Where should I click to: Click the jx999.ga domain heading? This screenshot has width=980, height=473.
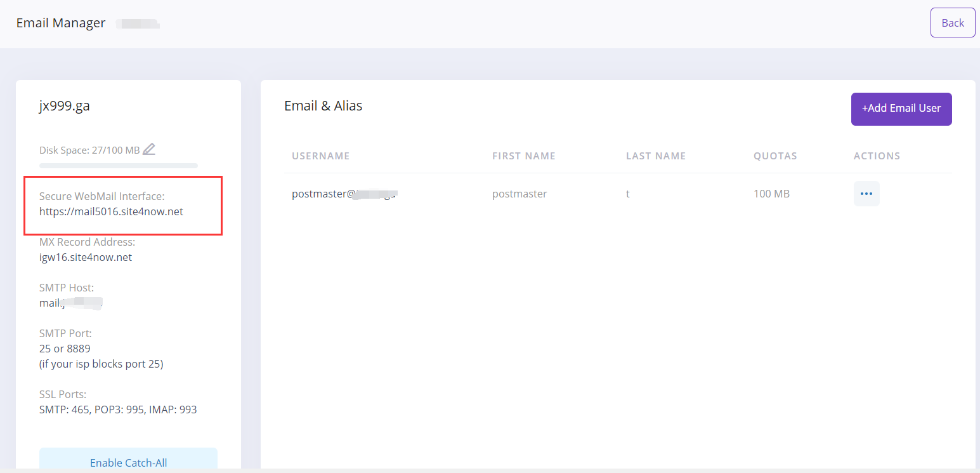[x=65, y=106]
